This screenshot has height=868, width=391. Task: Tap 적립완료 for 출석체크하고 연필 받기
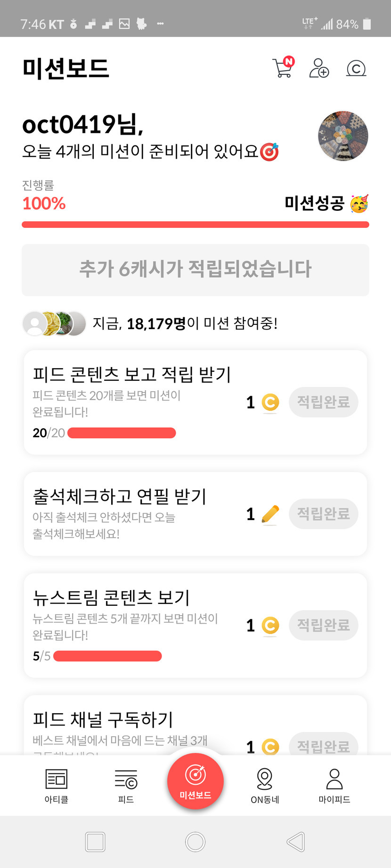pos(323,514)
